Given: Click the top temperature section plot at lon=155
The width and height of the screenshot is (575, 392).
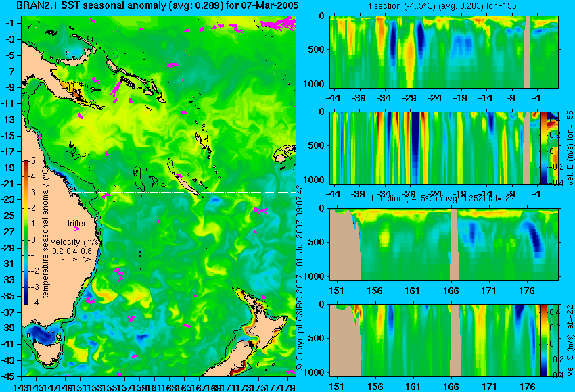Looking at the screenshot, I should tap(444, 51).
